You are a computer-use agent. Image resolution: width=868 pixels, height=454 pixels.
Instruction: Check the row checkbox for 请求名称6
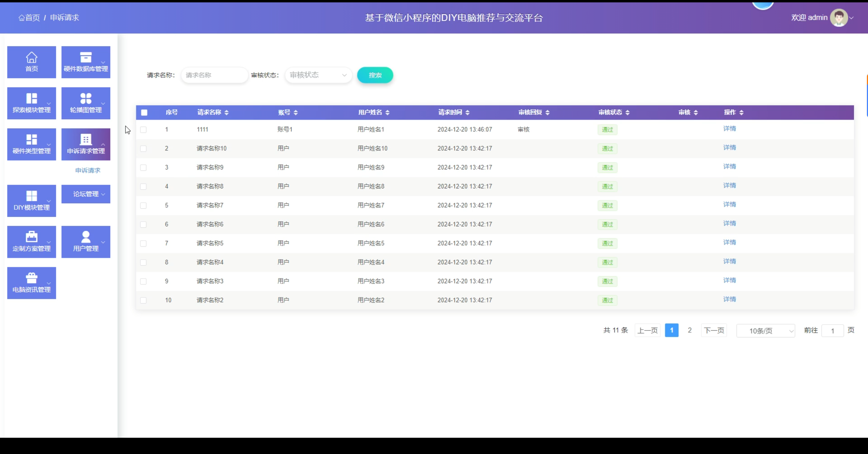pyautogui.click(x=143, y=225)
